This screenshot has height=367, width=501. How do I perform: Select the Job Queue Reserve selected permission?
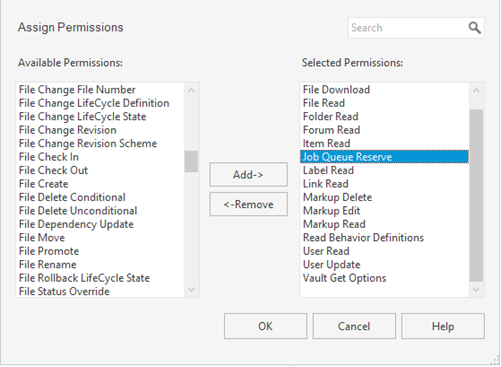click(x=384, y=157)
